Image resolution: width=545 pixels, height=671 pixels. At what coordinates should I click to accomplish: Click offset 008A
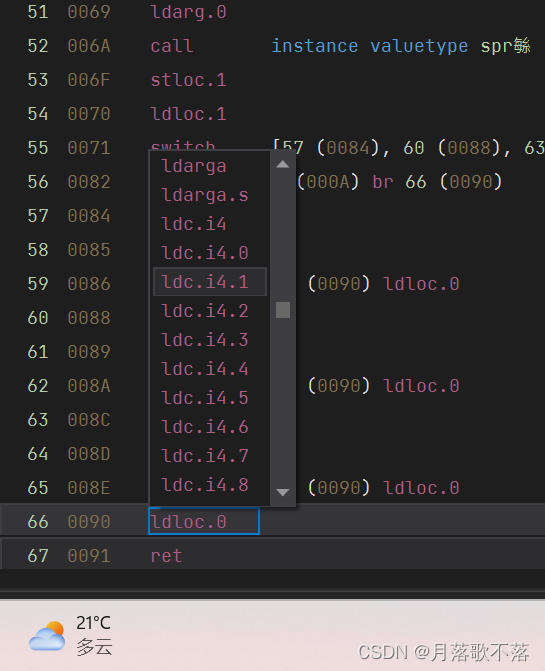point(89,386)
